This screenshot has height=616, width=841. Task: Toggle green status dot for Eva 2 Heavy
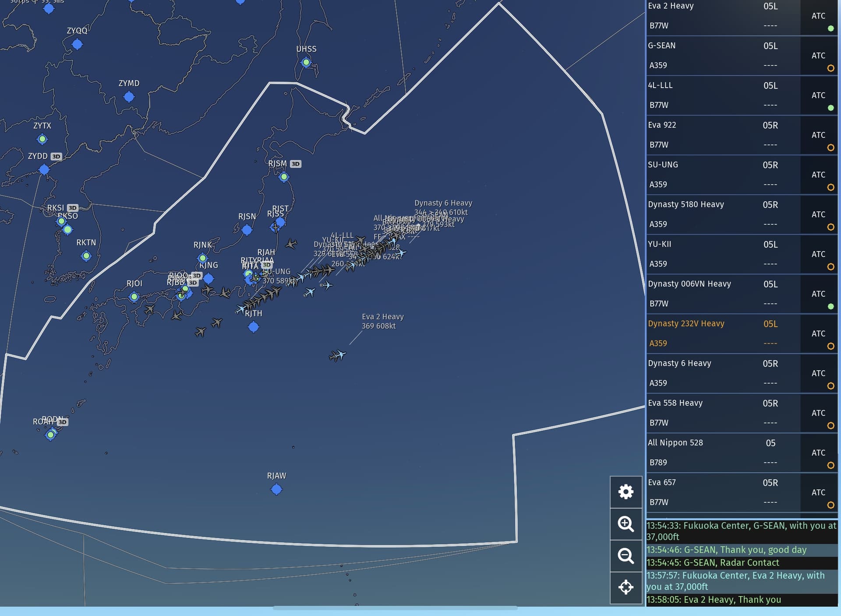tap(830, 28)
